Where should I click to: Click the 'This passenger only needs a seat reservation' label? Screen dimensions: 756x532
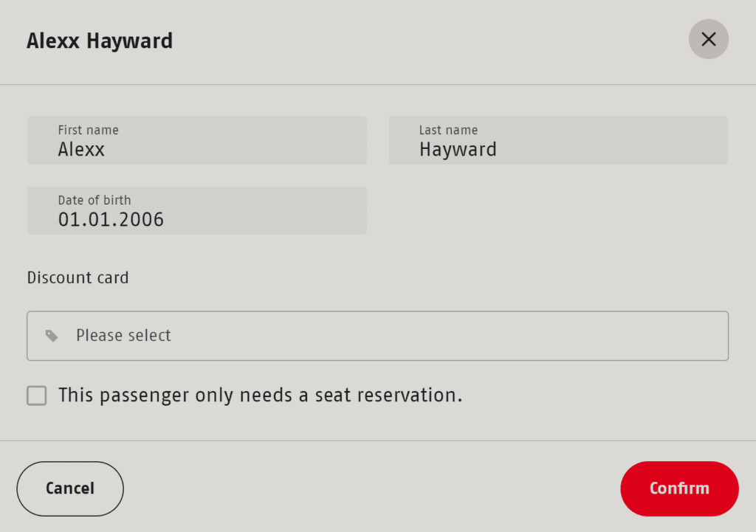(x=260, y=395)
